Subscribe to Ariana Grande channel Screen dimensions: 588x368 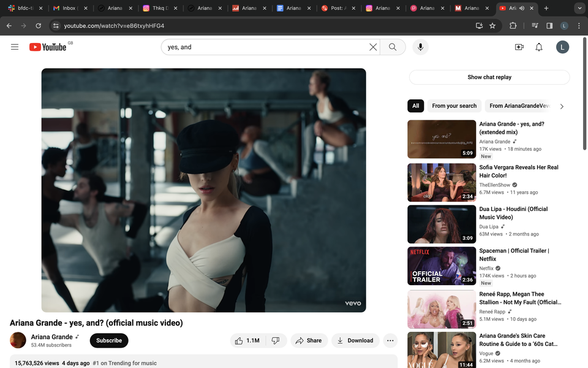[109, 340]
